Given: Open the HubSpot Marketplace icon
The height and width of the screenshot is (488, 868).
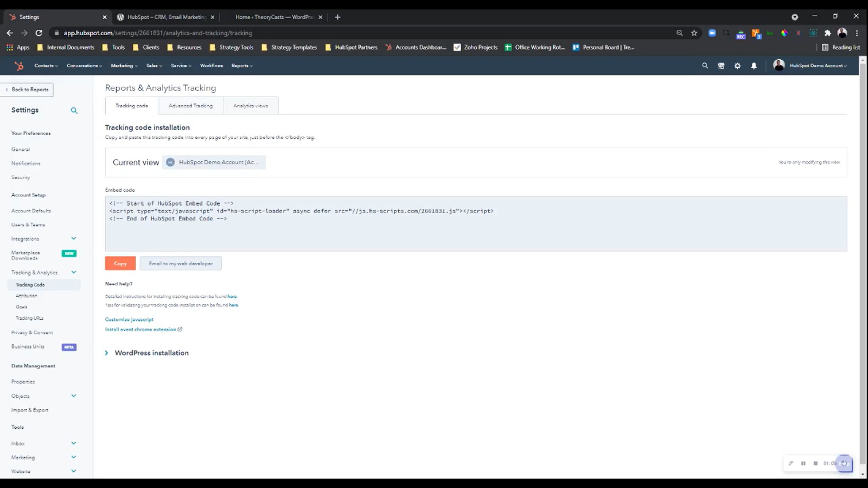Looking at the screenshot, I should click(721, 66).
